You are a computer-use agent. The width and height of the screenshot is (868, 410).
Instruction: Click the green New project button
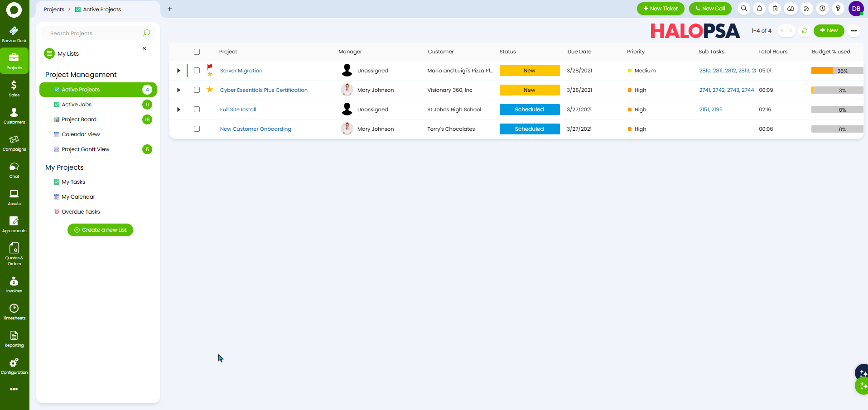tap(829, 31)
